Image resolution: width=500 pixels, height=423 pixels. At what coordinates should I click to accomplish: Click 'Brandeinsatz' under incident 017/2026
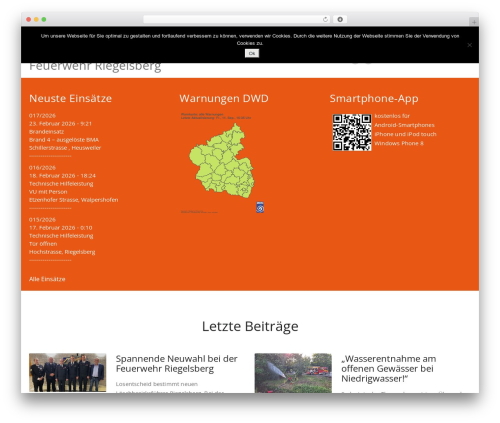coord(46,132)
